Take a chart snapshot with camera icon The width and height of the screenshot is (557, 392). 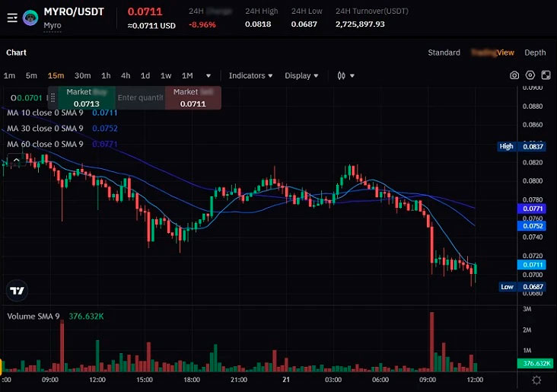coord(514,75)
